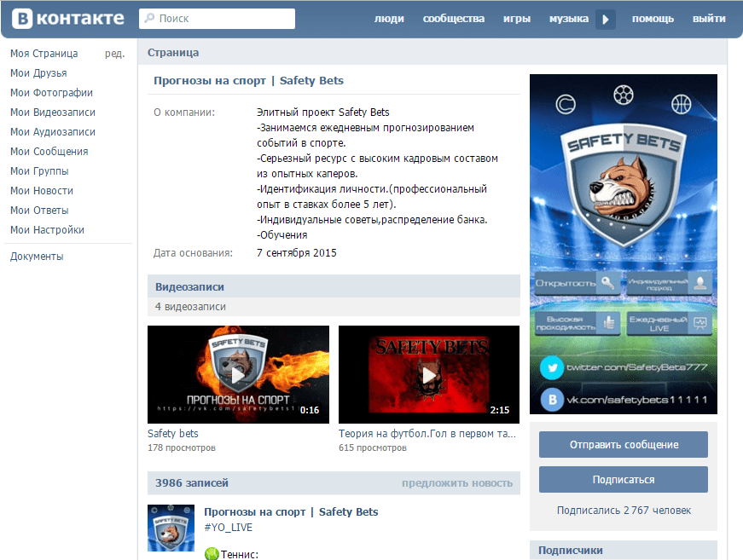Open the 'музыка' header menu
Image resolution: width=743 pixels, height=560 pixels.
569,19
